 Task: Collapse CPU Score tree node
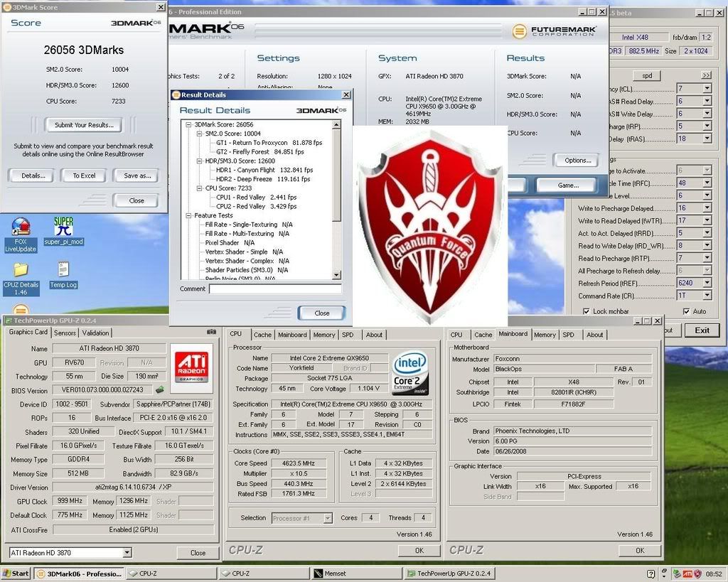click(200, 188)
